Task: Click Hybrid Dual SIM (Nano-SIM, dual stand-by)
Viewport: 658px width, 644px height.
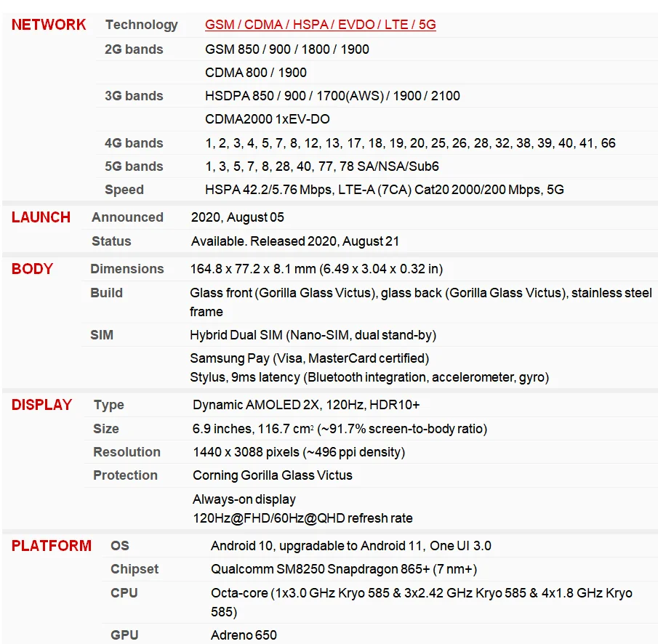Action: [x=313, y=335]
